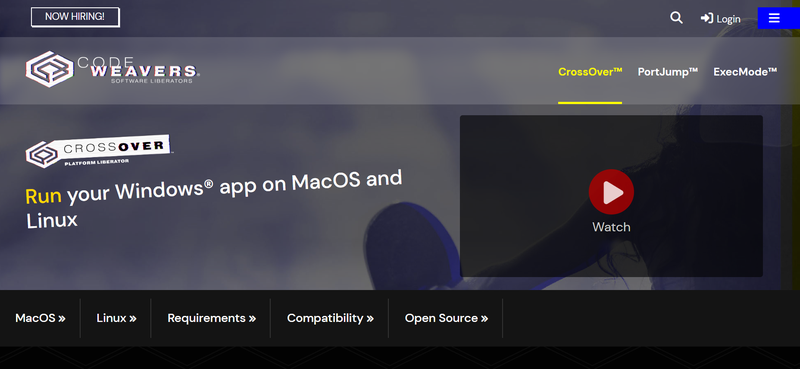Play the video with red play button
The height and width of the screenshot is (369, 800).
coord(611,192)
